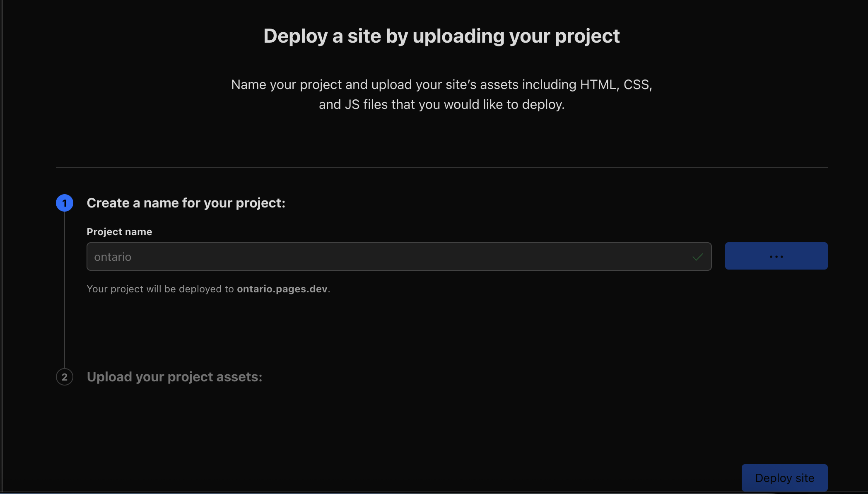Focus the Project name input field

[x=399, y=257]
